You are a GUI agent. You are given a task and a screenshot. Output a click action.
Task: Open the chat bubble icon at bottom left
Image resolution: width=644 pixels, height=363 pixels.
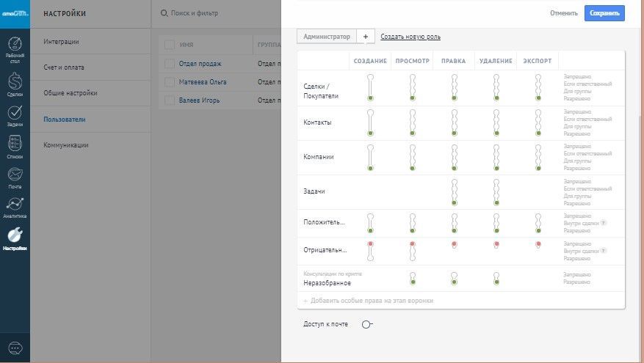15,347
